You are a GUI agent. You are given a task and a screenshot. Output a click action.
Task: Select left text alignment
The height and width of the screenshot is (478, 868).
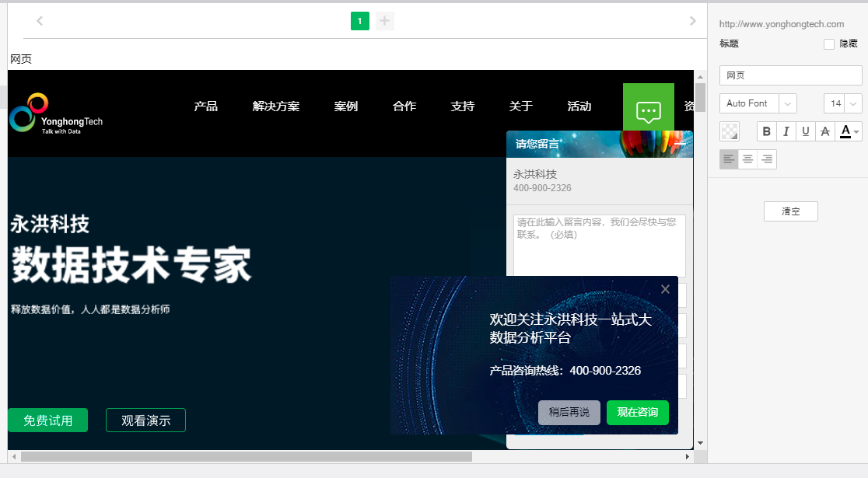(x=729, y=159)
